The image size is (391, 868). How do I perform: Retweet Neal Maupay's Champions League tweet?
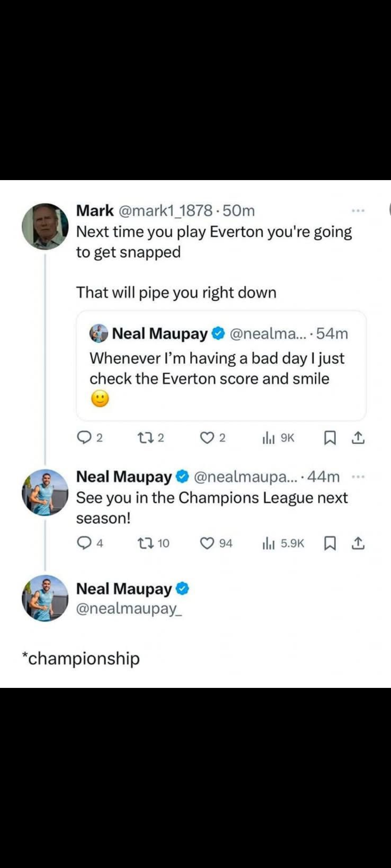point(145,543)
